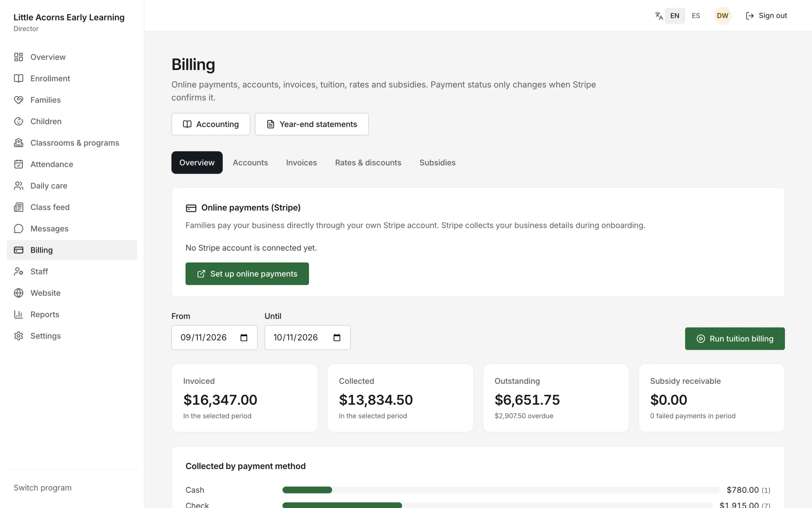Screen dimensions: 812x508
Task: Open the Children section
Action: (x=72, y=121)
